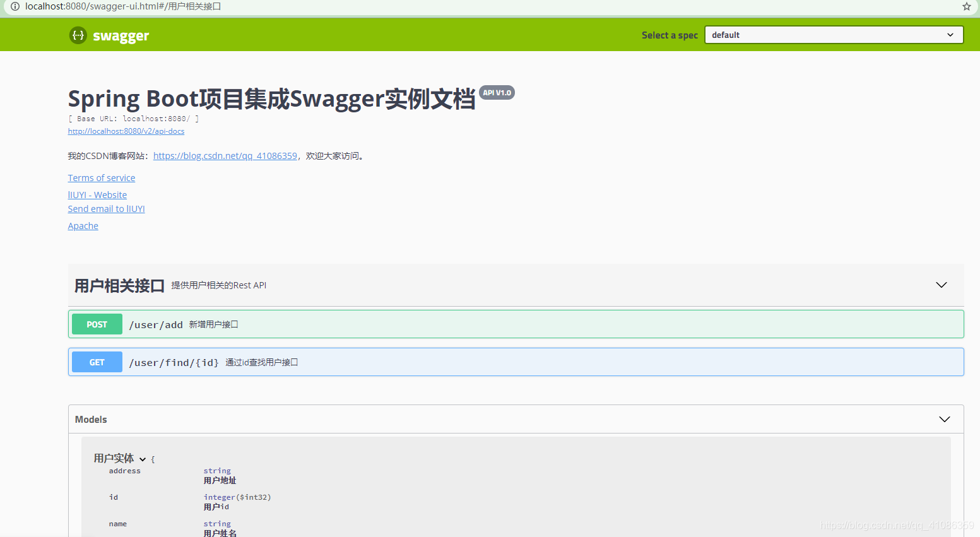The image size is (980, 537).
Task: Expand the GET /user/find/{id} operation
Action: [516, 362]
